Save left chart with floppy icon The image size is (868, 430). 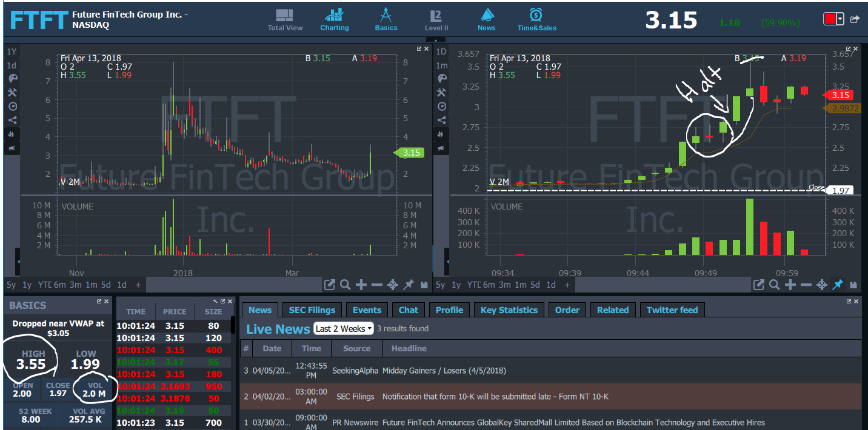(424, 285)
